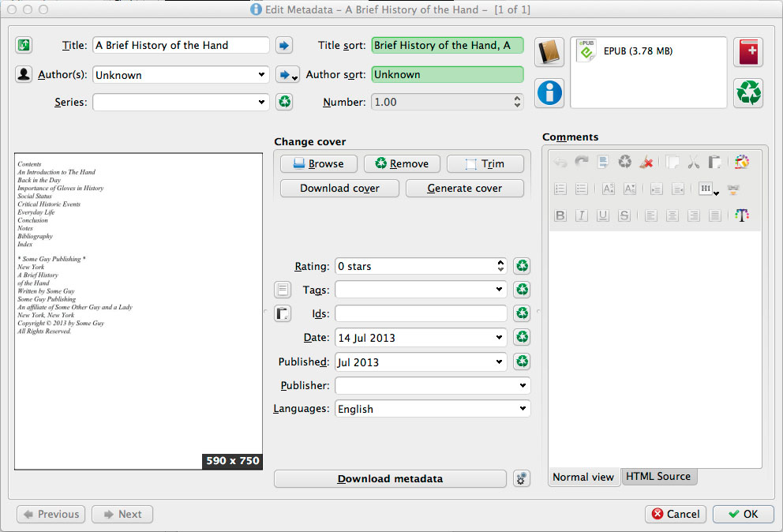Viewport: 783px width, 532px height.
Task: Switch to the HTML Source tab
Action: click(658, 476)
